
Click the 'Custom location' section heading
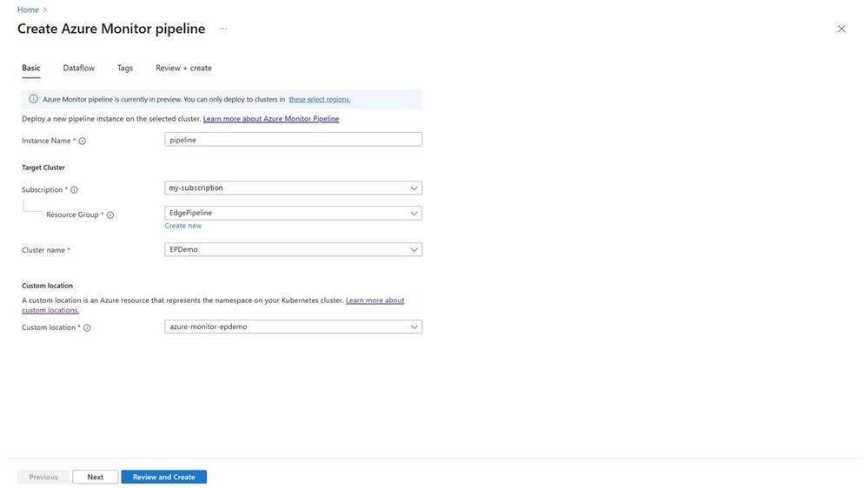tap(47, 286)
